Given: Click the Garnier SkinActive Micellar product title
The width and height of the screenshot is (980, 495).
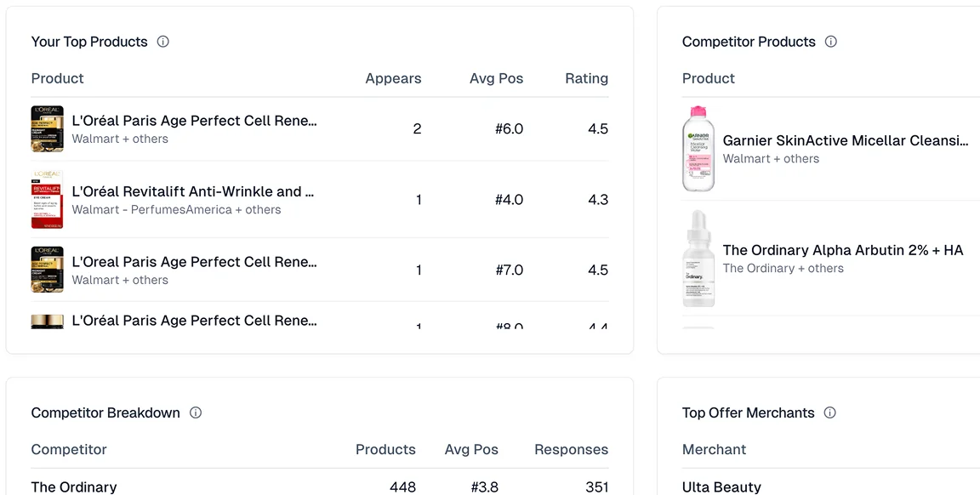Looking at the screenshot, I should (845, 140).
